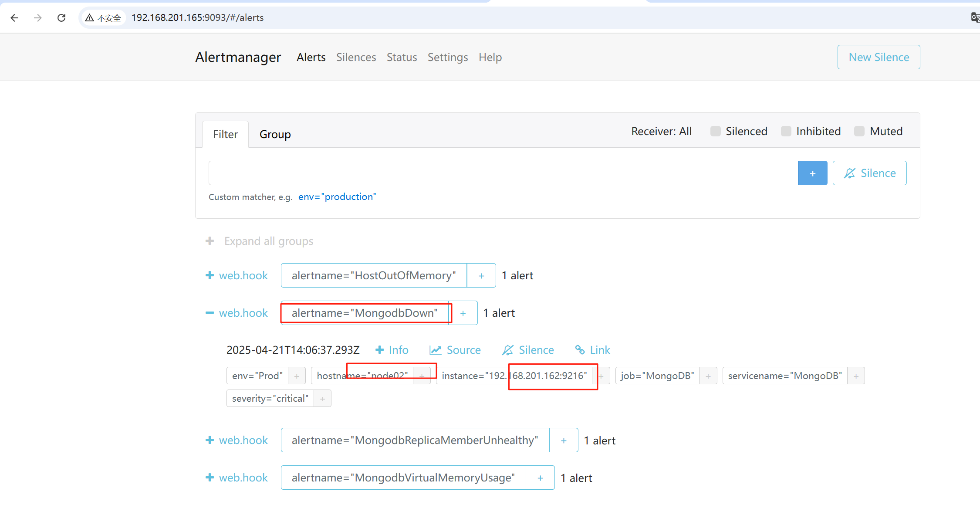This screenshot has height=515, width=980.
Task: Toggle the Inhibited checkbox
Action: point(786,132)
